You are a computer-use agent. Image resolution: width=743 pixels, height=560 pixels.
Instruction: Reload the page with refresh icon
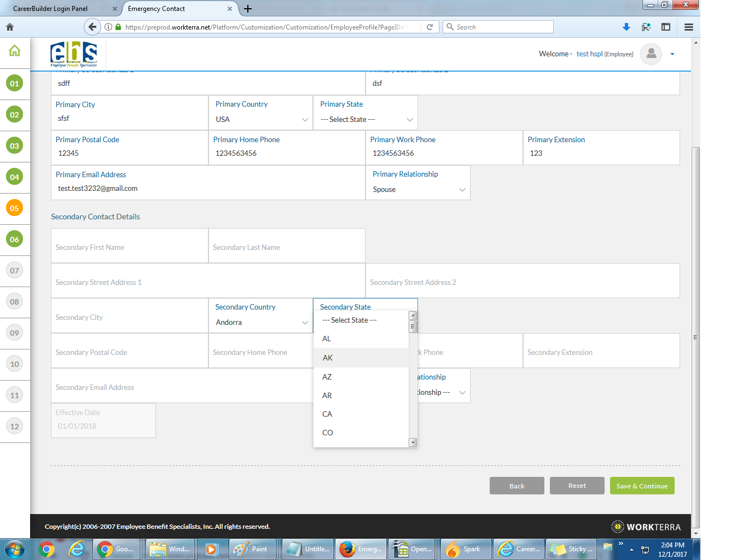pyautogui.click(x=430, y=27)
